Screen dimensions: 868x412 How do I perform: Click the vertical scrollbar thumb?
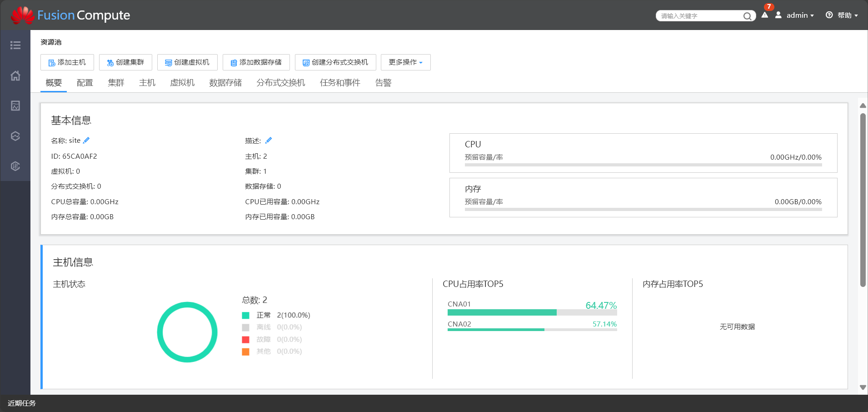coord(863,200)
